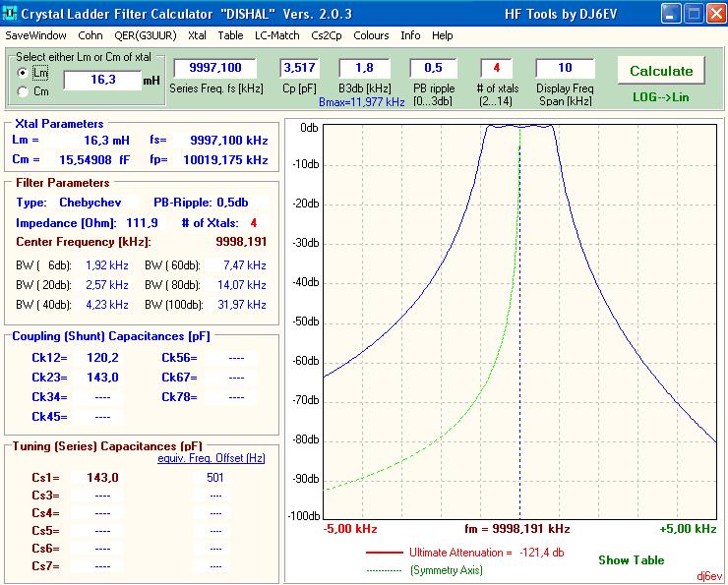
Task: Click the Cm value 15,54908 fF
Action: pyautogui.click(x=94, y=160)
